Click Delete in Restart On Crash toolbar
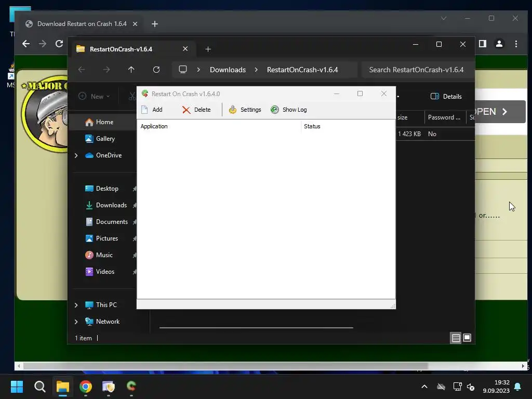Screen dimensions: 532x399 [196, 110]
